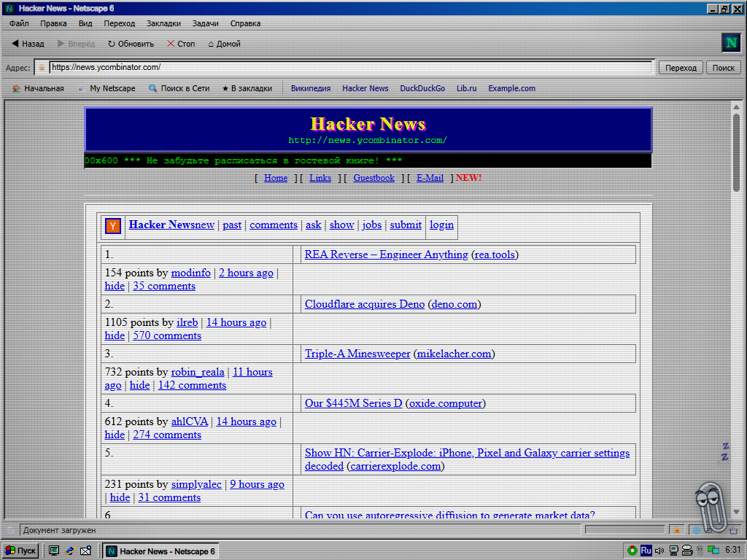The width and height of the screenshot is (747, 560).
Task: Click the Стоп stop button
Action: point(181,44)
